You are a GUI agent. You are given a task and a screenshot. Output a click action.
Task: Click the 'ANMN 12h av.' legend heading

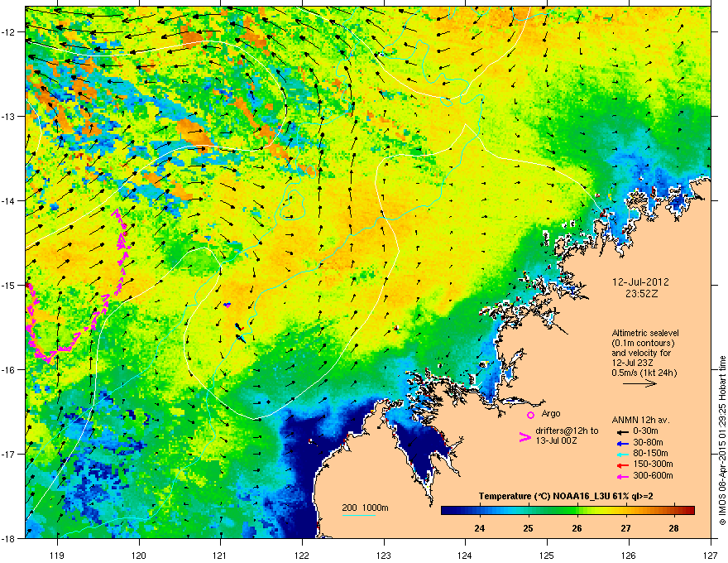pos(641,420)
